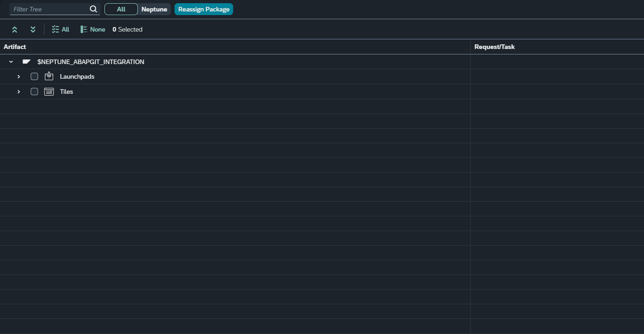This screenshot has width=644, height=334.
Task: Click the Reassign Package button
Action: tap(203, 9)
